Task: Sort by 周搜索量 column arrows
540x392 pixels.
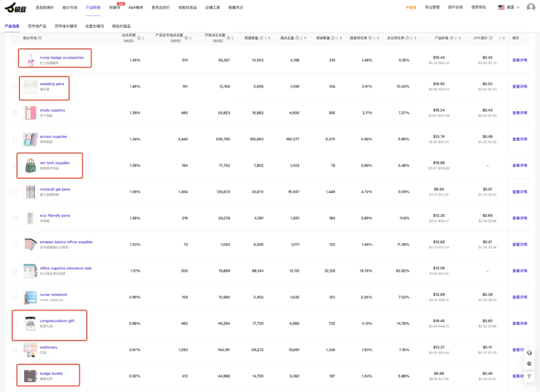Action: [265, 38]
